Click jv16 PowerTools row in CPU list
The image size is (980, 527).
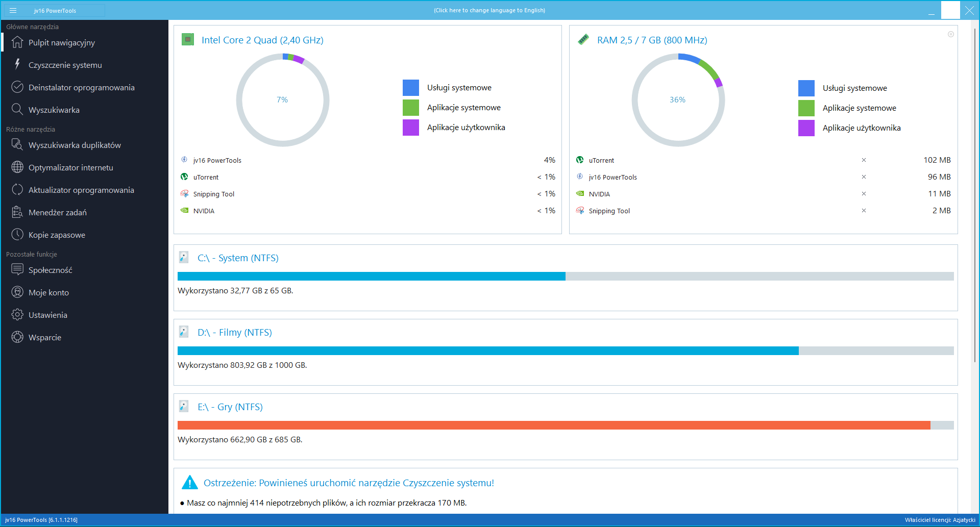tap(367, 160)
